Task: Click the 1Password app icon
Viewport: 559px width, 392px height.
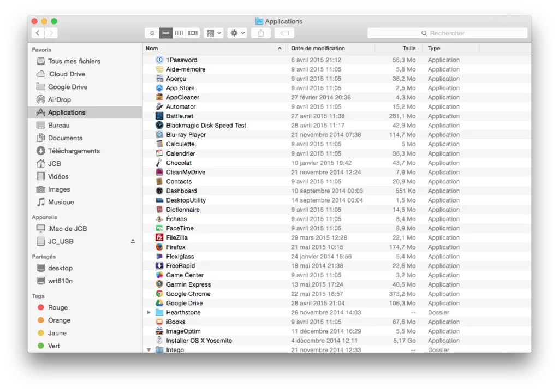Action: 159,60
